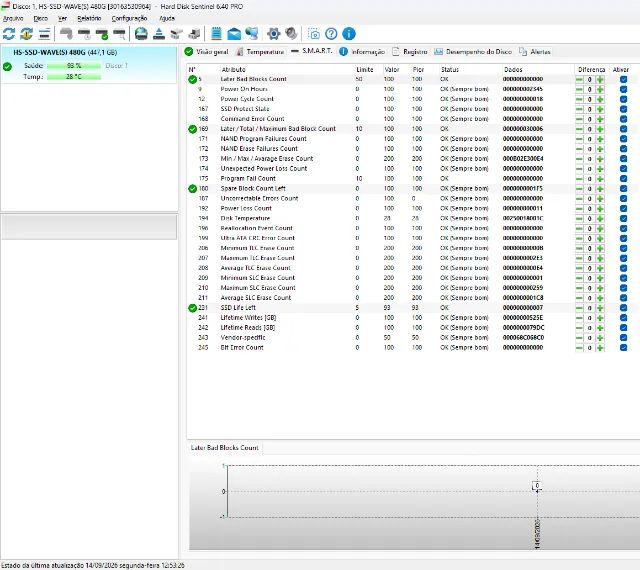This screenshot has width=640, height=570.
Task: Open the Relatório menu
Action: pos(89,18)
